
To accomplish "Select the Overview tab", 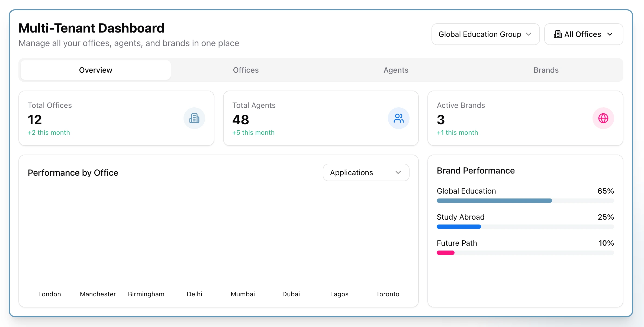I will click(95, 70).
